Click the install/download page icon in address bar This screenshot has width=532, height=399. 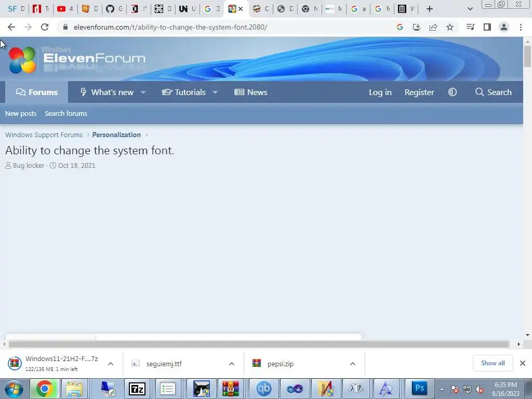417,27
